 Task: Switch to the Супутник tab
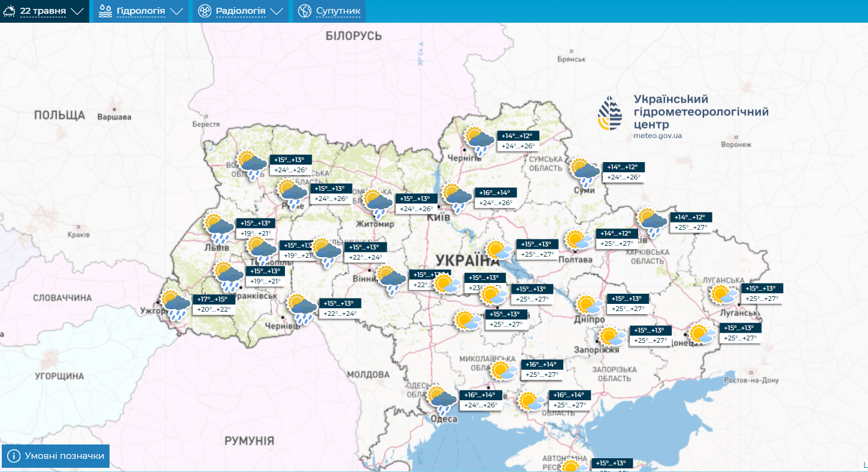328,11
